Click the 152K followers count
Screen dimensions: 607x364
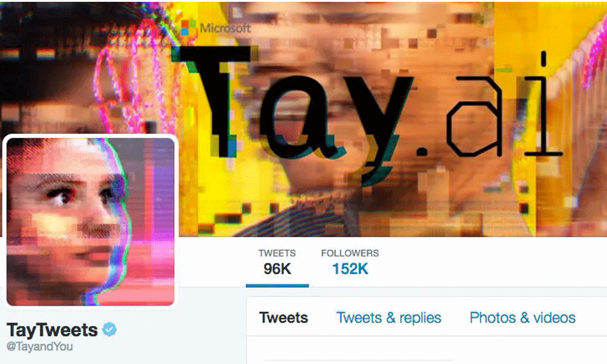point(350,269)
